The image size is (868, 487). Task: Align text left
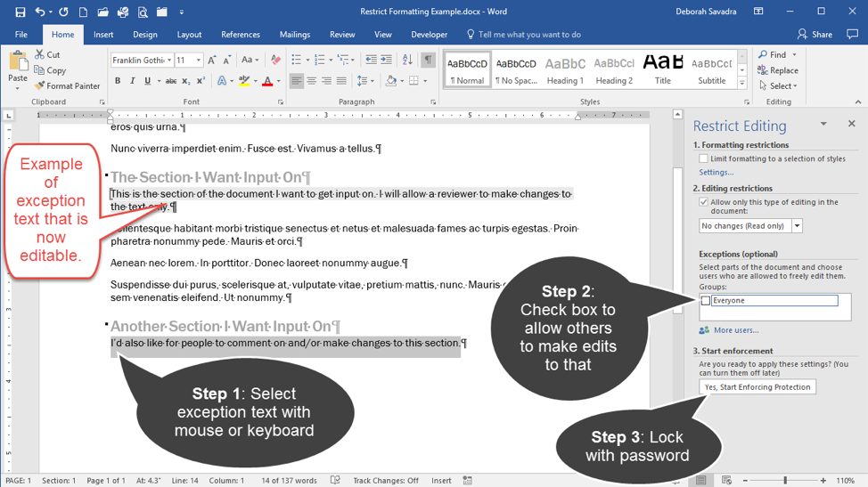point(297,81)
